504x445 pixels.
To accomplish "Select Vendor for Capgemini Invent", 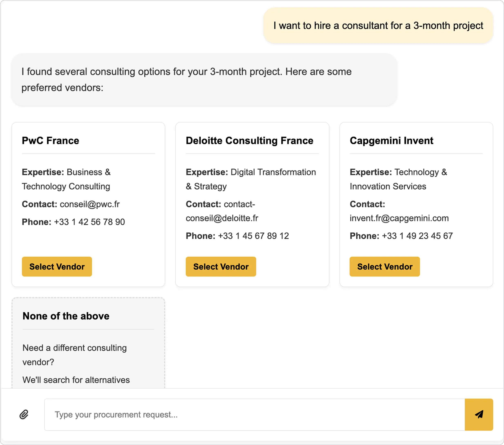I will tap(385, 266).
